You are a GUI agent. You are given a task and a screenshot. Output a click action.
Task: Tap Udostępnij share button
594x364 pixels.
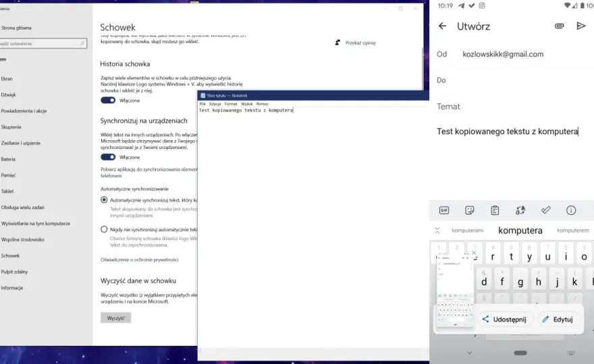(505, 320)
